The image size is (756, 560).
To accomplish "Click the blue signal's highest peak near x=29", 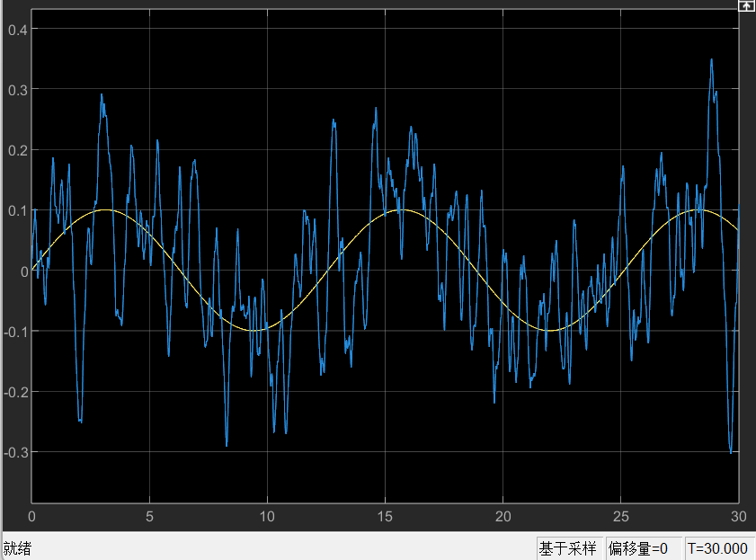I will click(x=711, y=60).
